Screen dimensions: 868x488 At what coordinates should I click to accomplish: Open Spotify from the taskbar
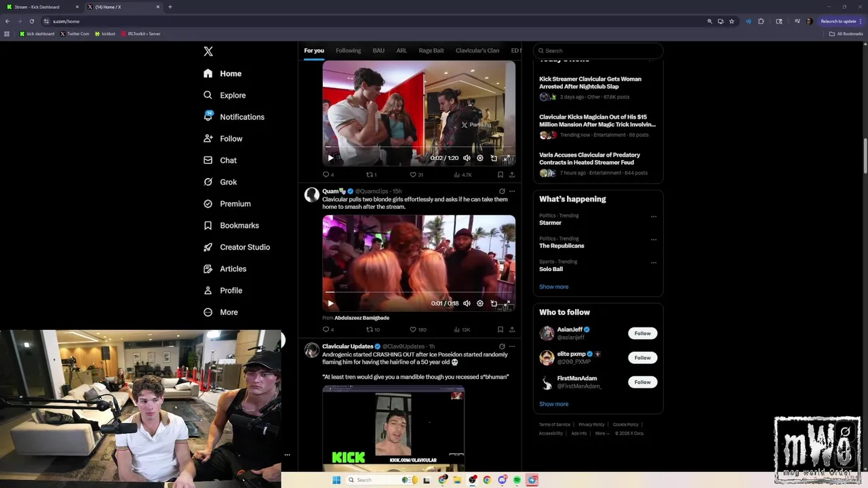pos(517,480)
